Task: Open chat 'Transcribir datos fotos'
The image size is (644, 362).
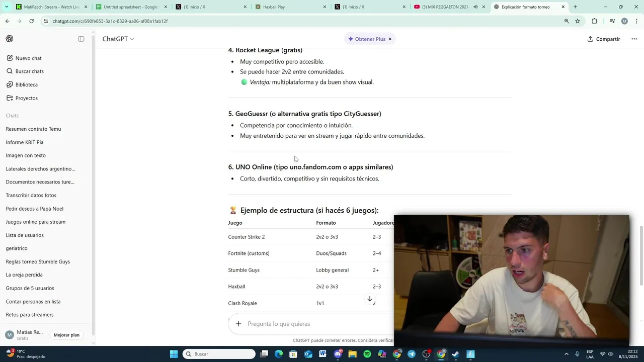Action: click(x=31, y=195)
